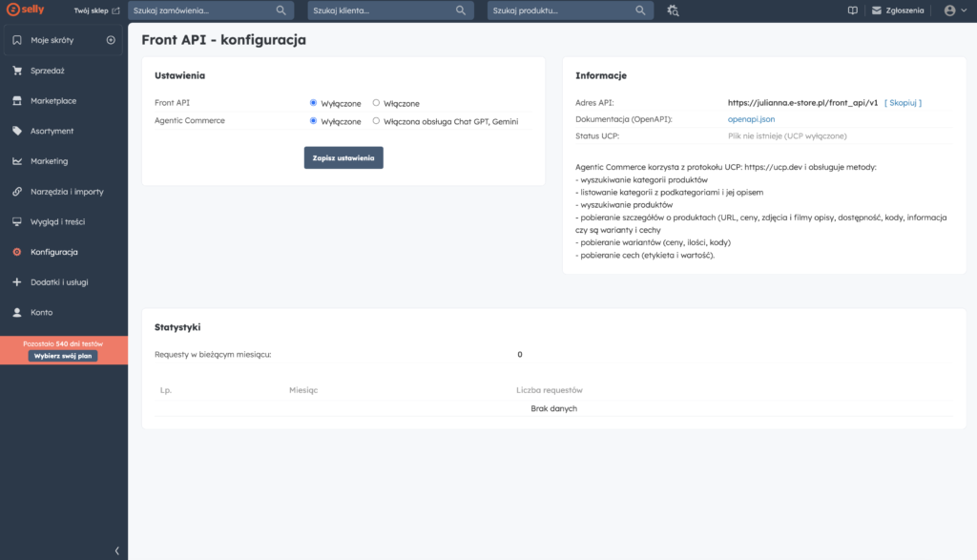This screenshot has height=560, width=977.
Task: Click the Wygląd i treści monitor icon
Action: pyautogui.click(x=17, y=221)
